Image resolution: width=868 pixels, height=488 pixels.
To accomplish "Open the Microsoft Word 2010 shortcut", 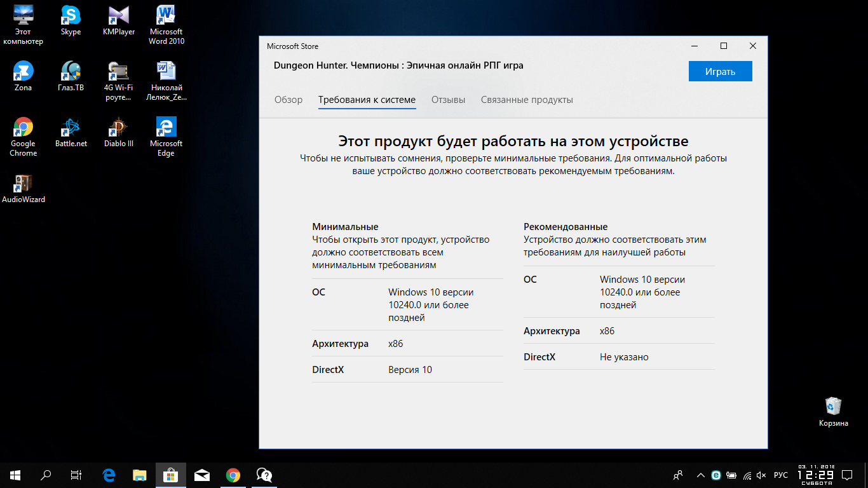I will (166, 25).
